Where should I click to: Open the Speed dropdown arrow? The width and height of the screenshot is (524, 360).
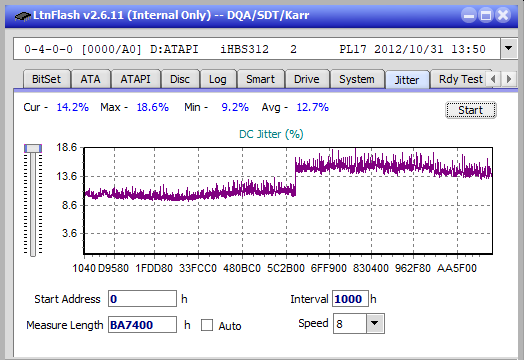pyautogui.click(x=375, y=324)
